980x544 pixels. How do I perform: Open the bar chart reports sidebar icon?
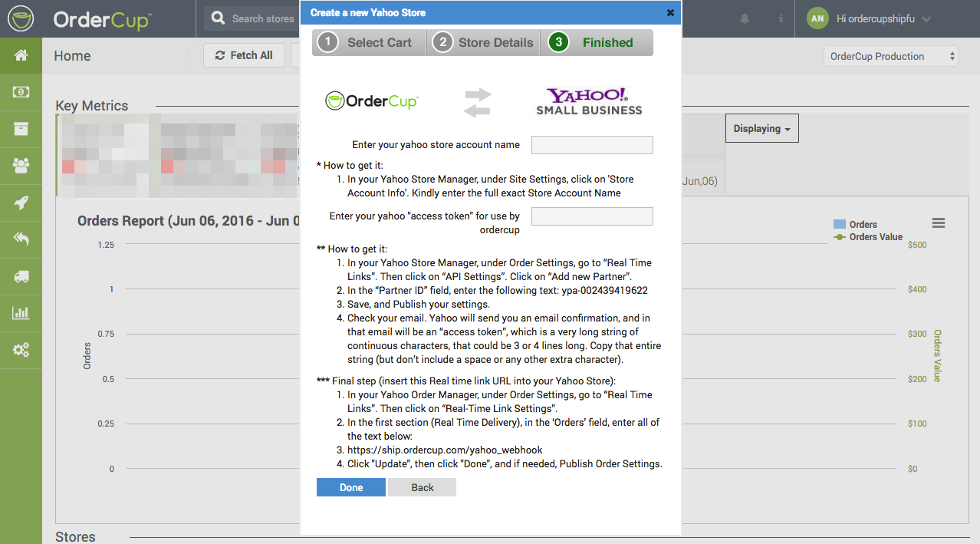click(21, 313)
